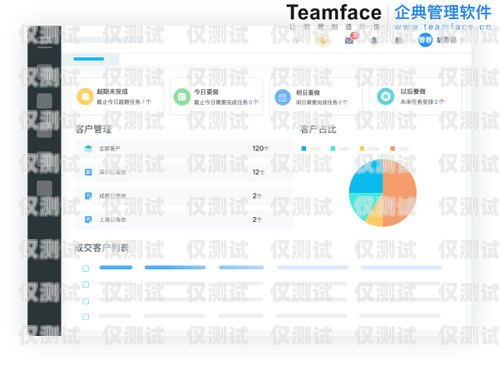Click the green 今日要做 calendar icon
This screenshot has width=499, height=365.
(x=182, y=97)
